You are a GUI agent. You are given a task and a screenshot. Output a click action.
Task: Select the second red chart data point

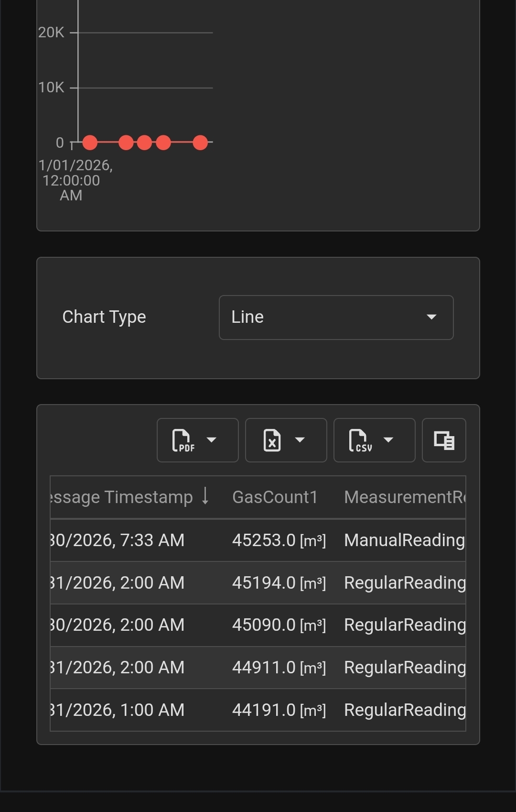(x=126, y=143)
